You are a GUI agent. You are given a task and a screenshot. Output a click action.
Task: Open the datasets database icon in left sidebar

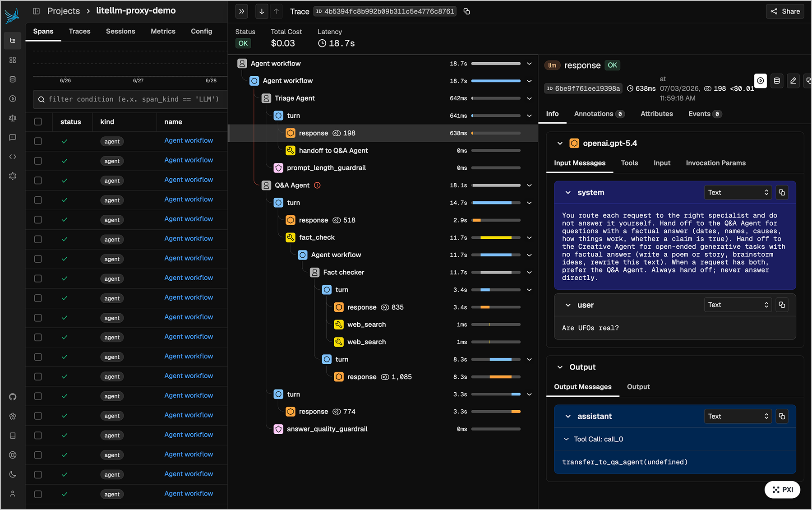[x=13, y=79]
